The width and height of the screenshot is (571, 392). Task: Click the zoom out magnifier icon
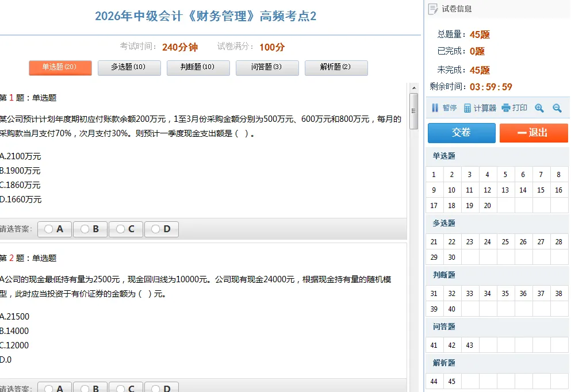557,108
